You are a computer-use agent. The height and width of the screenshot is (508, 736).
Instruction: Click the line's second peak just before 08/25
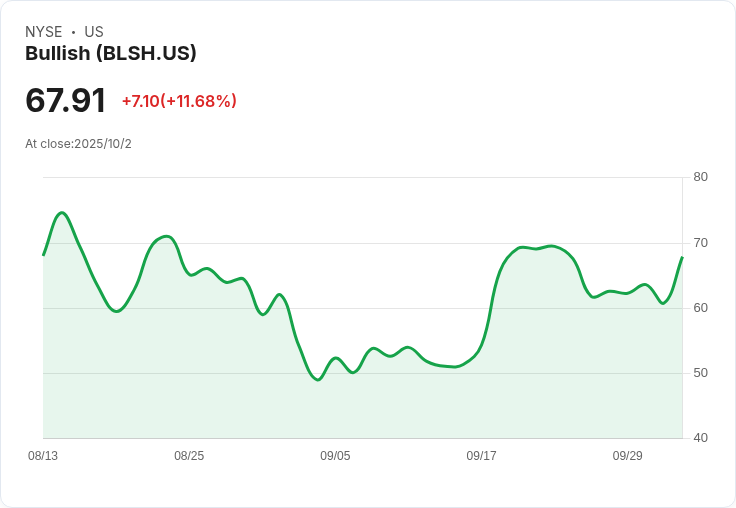pyautogui.click(x=166, y=236)
